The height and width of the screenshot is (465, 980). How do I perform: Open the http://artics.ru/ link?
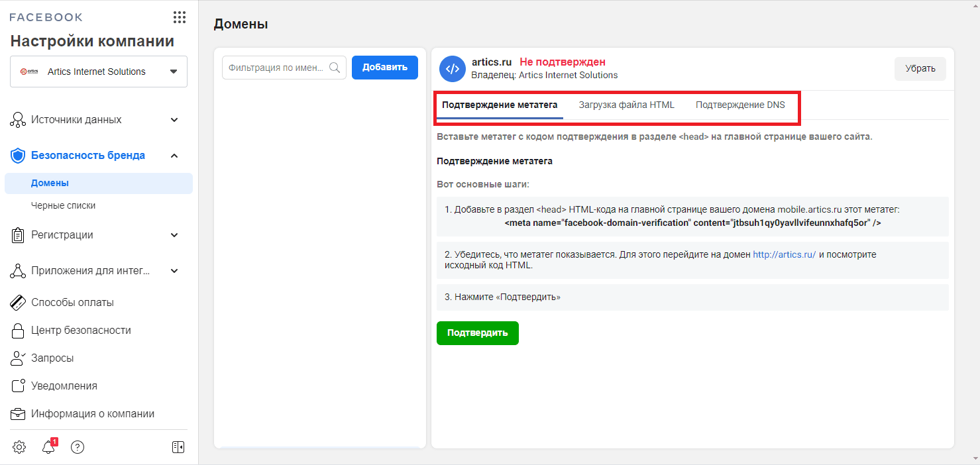click(x=784, y=254)
